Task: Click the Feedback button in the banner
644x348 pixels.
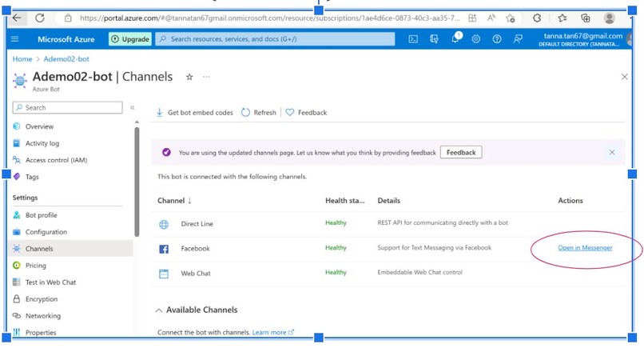Action: pyautogui.click(x=461, y=152)
